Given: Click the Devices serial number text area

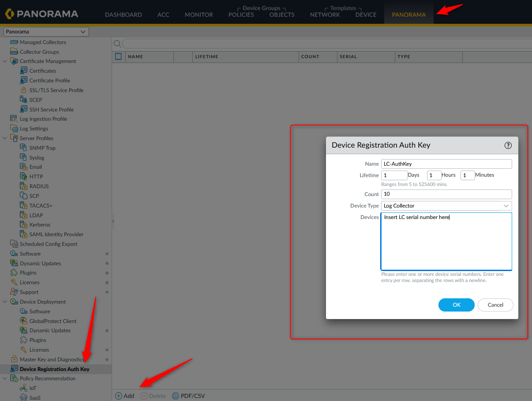Looking at the screenshot, I should 446,241.
